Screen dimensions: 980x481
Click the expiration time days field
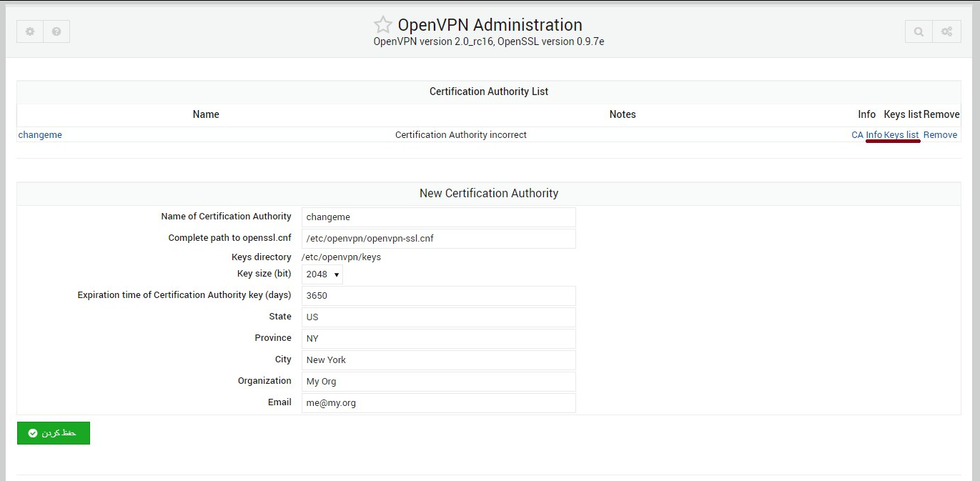438,296
